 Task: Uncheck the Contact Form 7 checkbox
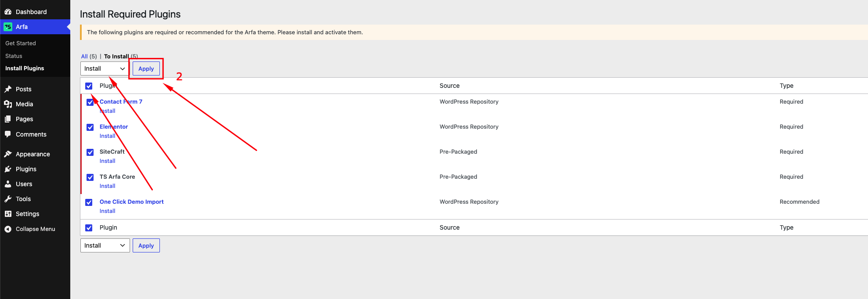click(90, 102)
